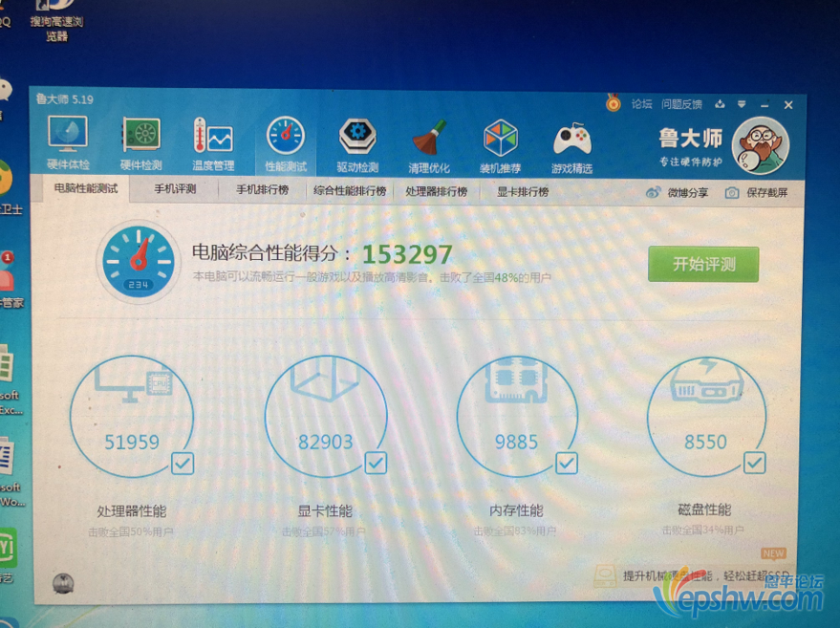The image size is (840, 628).
Task: Click the title bar download tray icon
Action: click(x=720, y=104)
